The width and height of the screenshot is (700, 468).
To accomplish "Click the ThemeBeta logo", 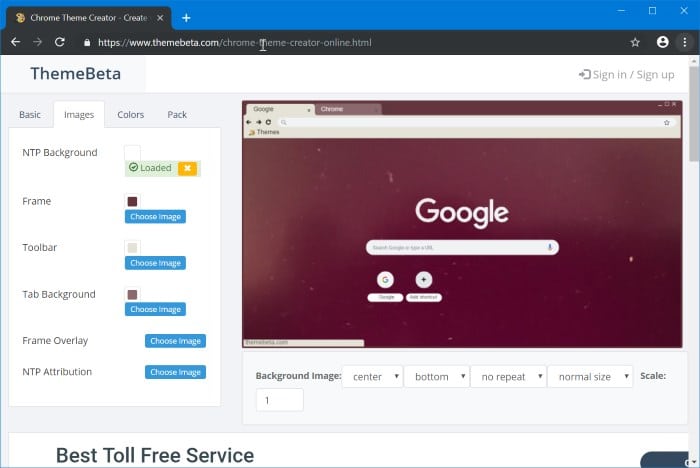I will pyautogui.click(x=75, y=74).
